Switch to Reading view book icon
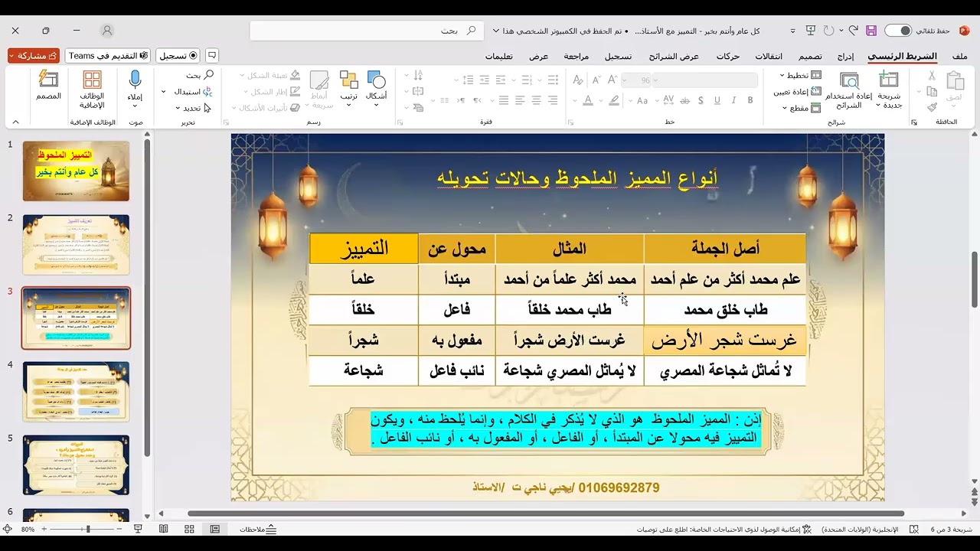This screenshot has width=980, height=551. point(164,529)
